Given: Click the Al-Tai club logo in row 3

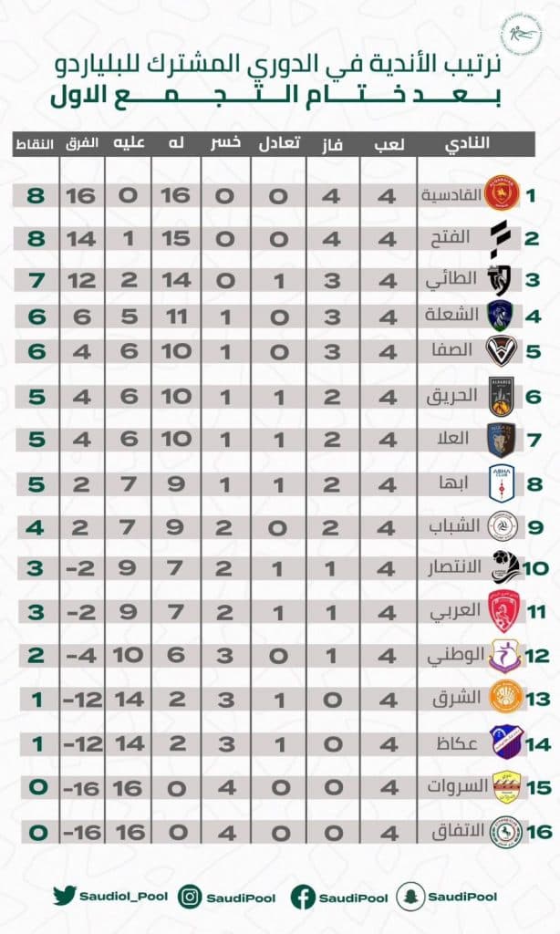Looking at the screenshot, I should [499, 281].
